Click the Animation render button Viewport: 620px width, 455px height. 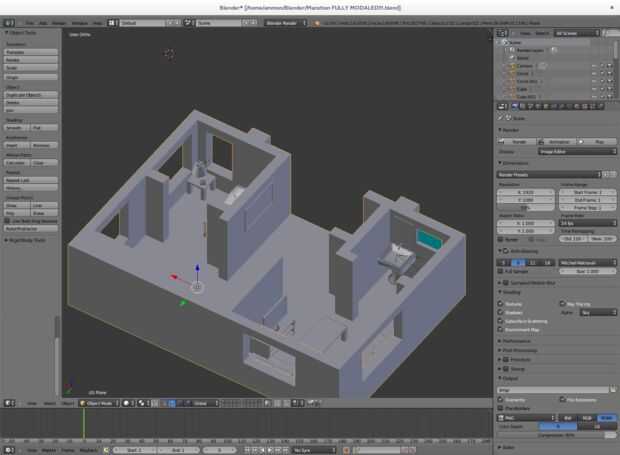point(556,141)
